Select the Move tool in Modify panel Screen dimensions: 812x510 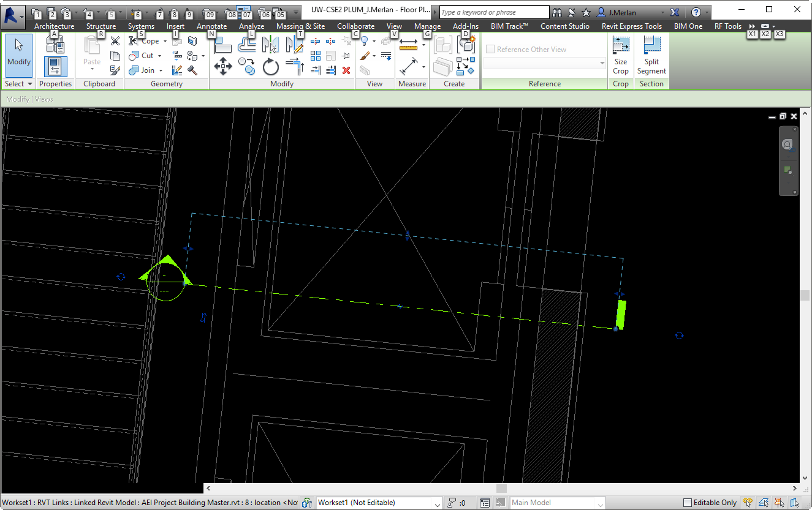tap(222, 66)
